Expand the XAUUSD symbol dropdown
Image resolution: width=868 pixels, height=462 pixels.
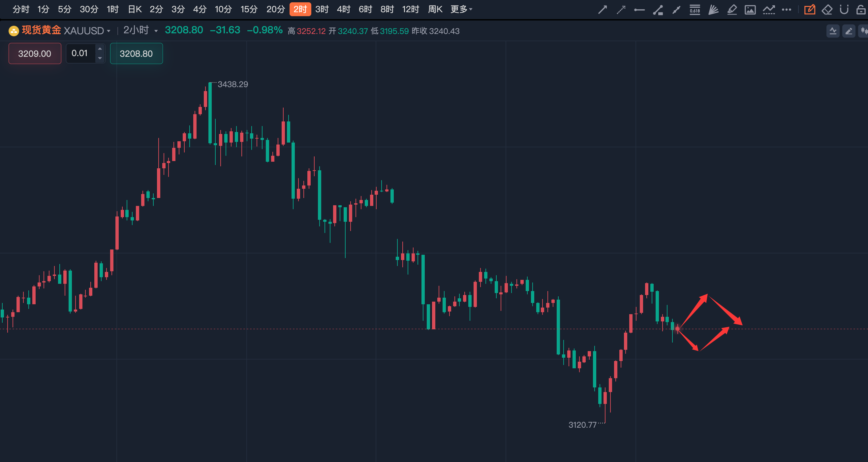[108, 31]
